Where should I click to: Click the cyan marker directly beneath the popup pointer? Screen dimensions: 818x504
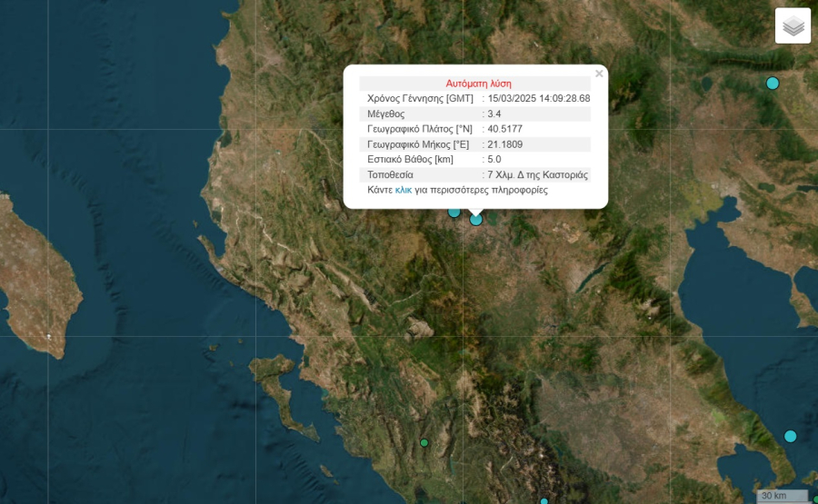pos(475,219)
